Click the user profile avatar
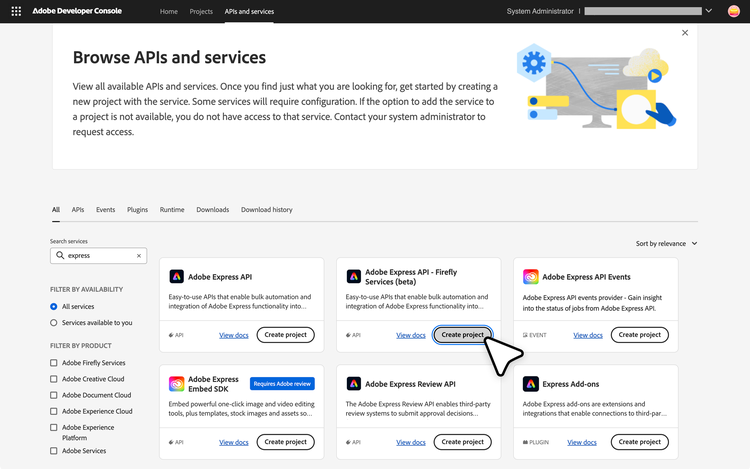This screenshot has height=469, width=750. tap(733, 11)
